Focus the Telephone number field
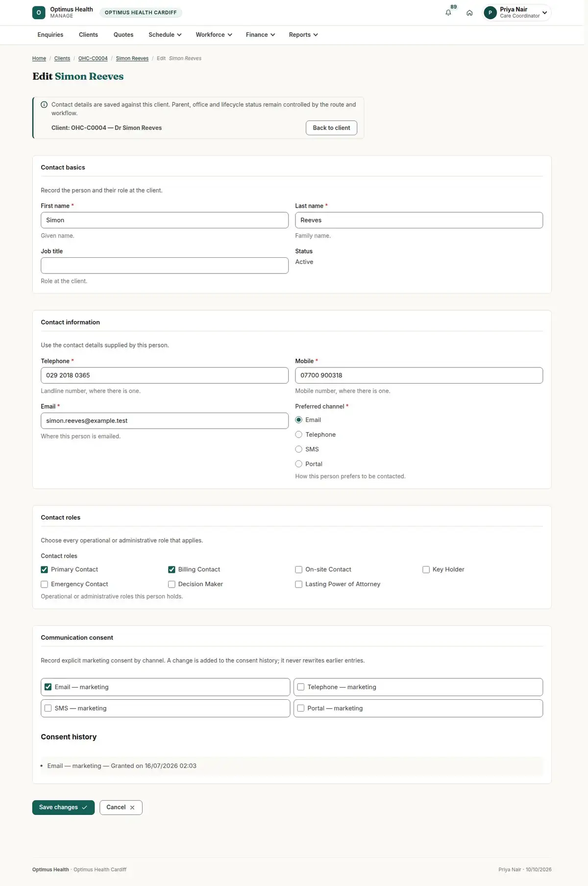588x886 pixels. [x=165, y=375]
